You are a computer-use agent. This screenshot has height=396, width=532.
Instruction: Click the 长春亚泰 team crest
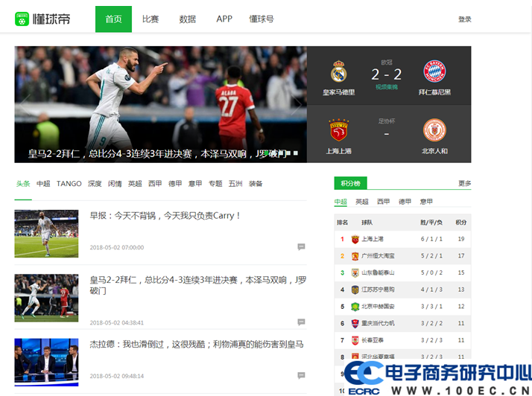tap(355, 340)
